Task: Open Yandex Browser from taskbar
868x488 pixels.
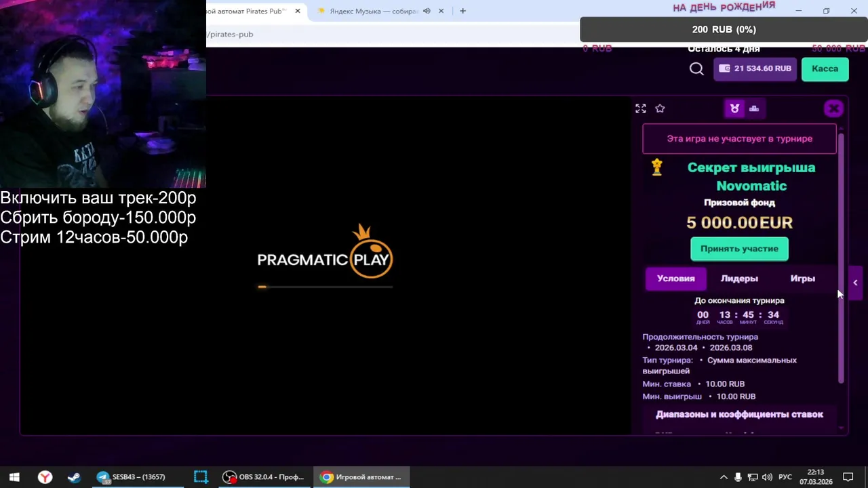Action: (45, 477)
